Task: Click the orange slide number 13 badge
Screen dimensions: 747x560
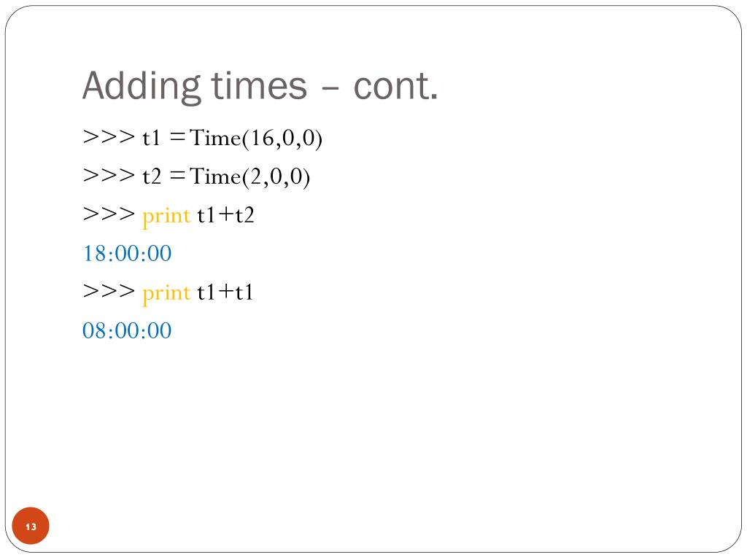Action: pyautogui.click(x=31, y=526)
